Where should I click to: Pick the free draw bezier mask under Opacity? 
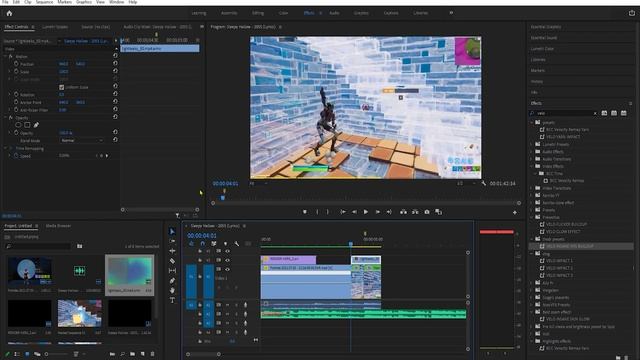click(36, 125)
